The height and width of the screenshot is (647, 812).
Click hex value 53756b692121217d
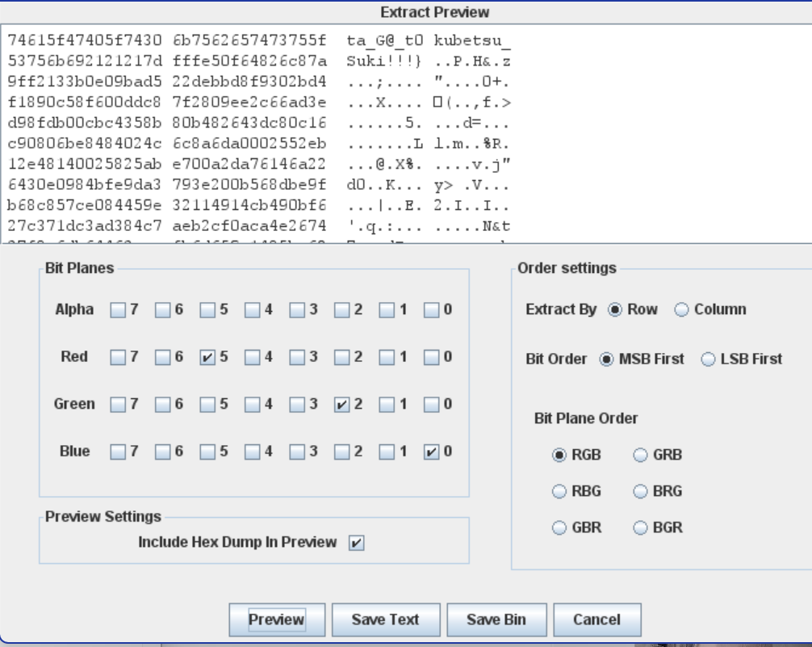85,61
